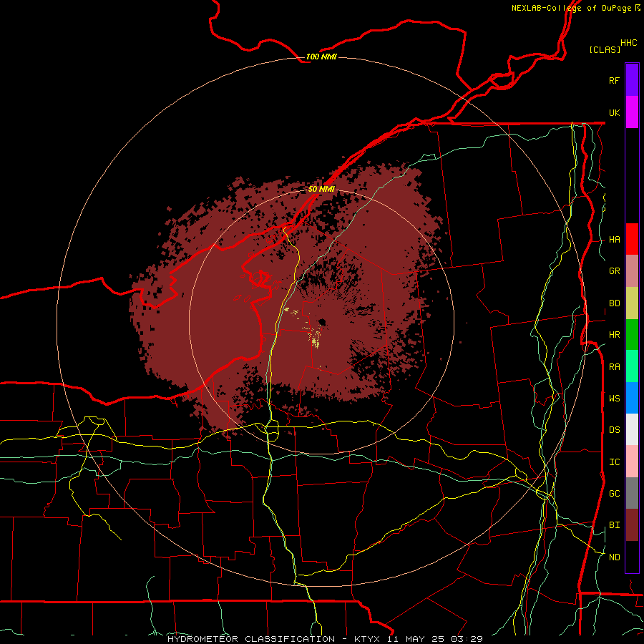Image resolution: width=644 pixels, height=644 pixels.
Task: Click the HHC product label
Action: [628, 43]
